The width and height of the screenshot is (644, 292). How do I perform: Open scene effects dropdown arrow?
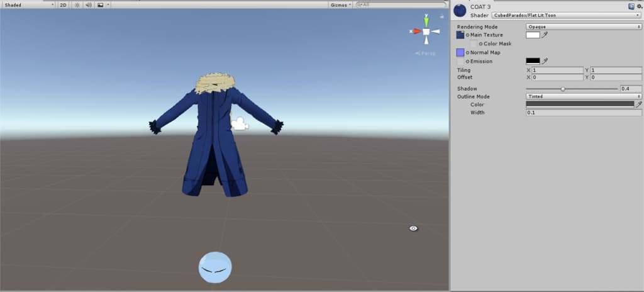[108, 5]
